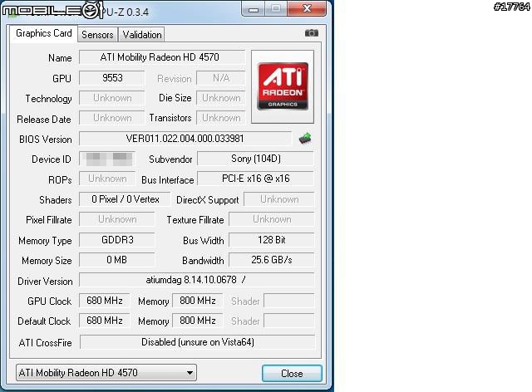
Task: Click the Memory Size value 0 MB
Action: coord(117,260)
